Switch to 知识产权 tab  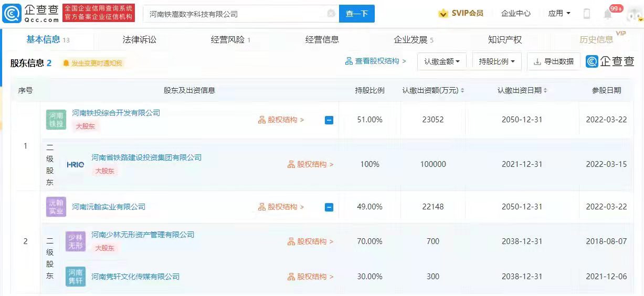point(505,39)
